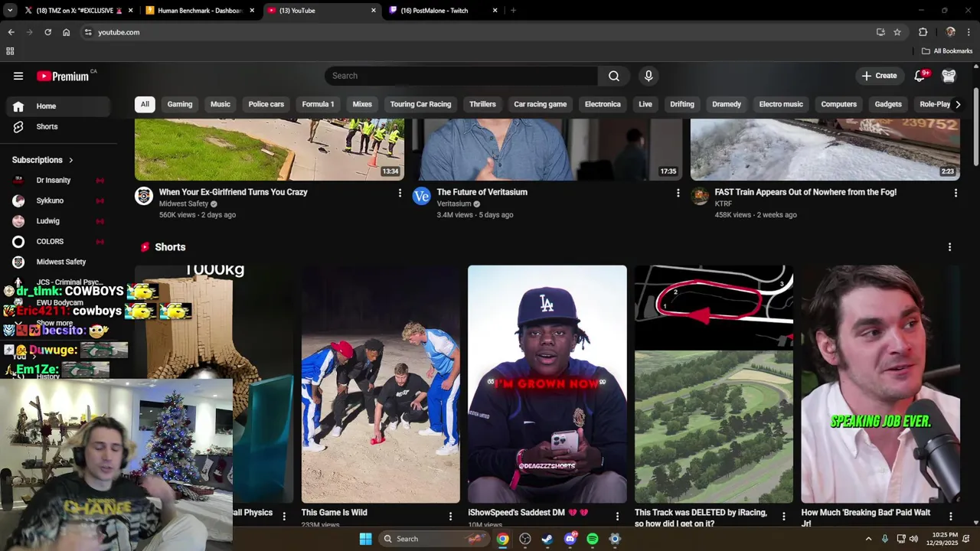Expand the Subscriptions section chevron
The image size is (980, 551).
[x=70, y=160]
